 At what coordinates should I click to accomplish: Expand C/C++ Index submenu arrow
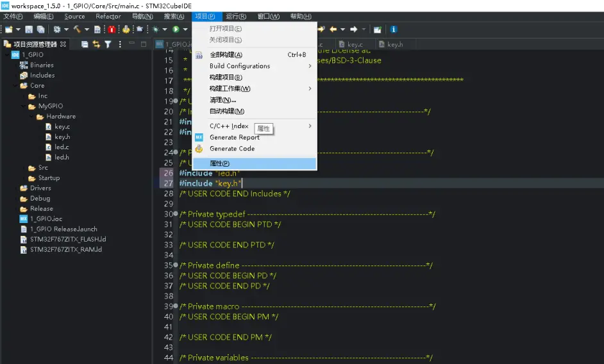(x=310, y=126)
